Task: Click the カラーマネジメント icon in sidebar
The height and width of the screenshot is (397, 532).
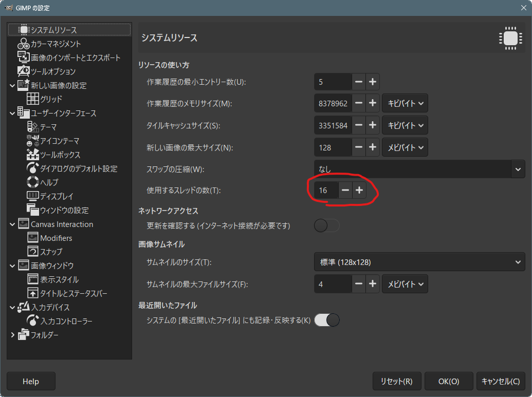Action: tap(24, 44)
